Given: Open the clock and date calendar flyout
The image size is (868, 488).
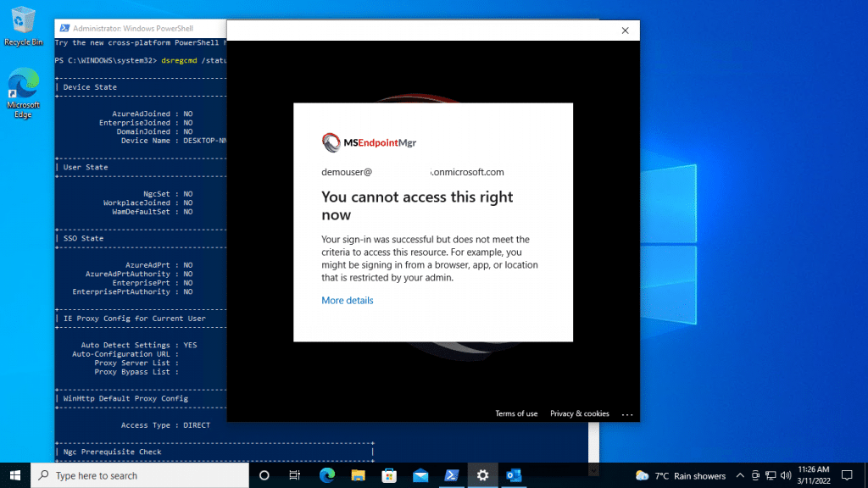Looking at the screenshot, I should click(814, 475).
